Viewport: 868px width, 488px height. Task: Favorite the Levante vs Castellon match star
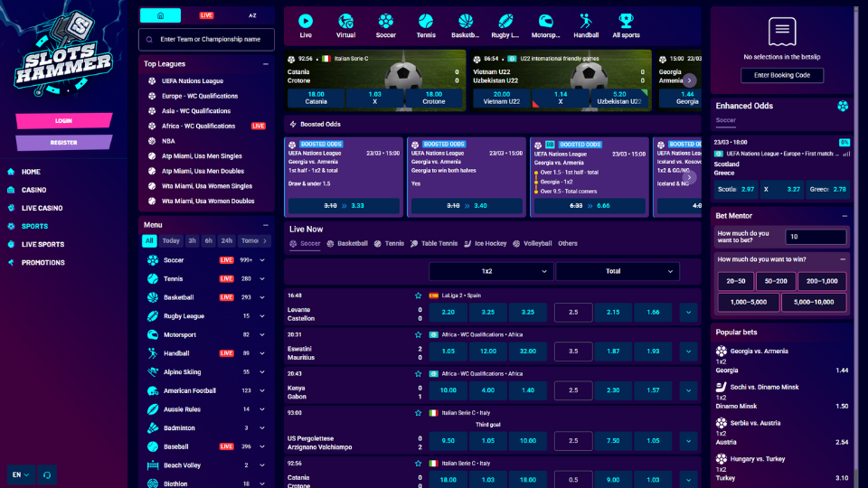[x=418, y=296]
